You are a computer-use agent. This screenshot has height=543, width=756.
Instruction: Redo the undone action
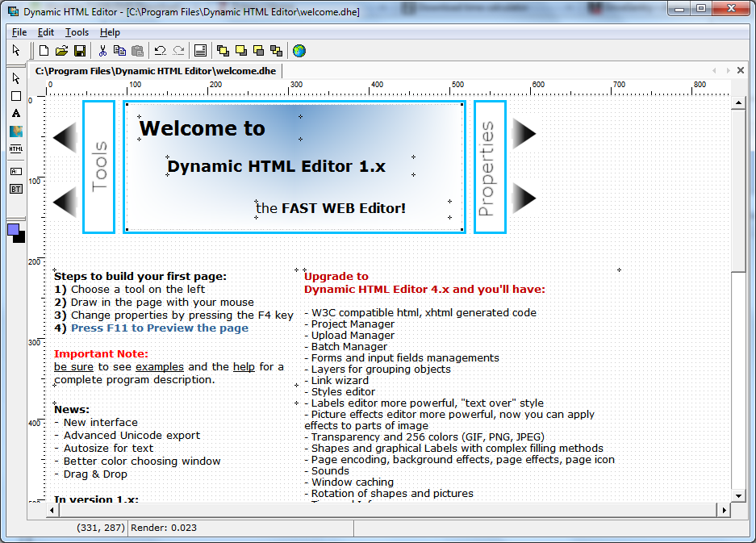[x=178, y=51]
